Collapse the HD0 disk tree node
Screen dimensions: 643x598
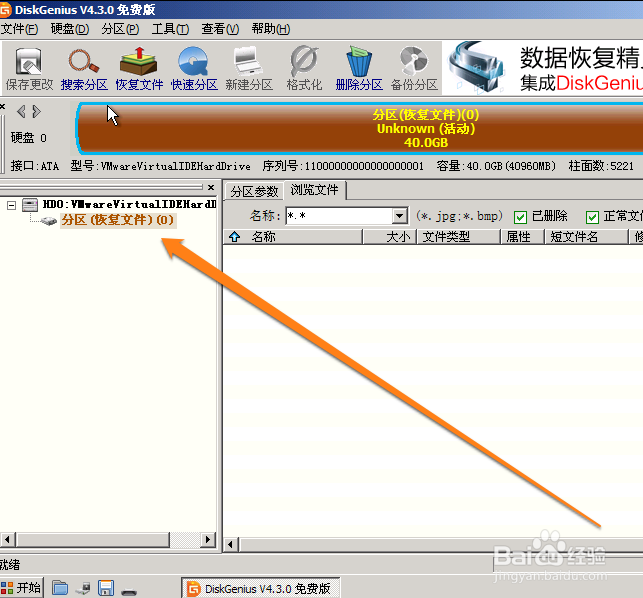pos(11,205)
